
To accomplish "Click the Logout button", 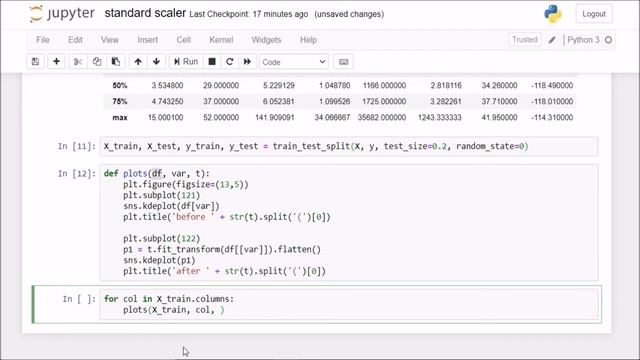I will point(594,14).
